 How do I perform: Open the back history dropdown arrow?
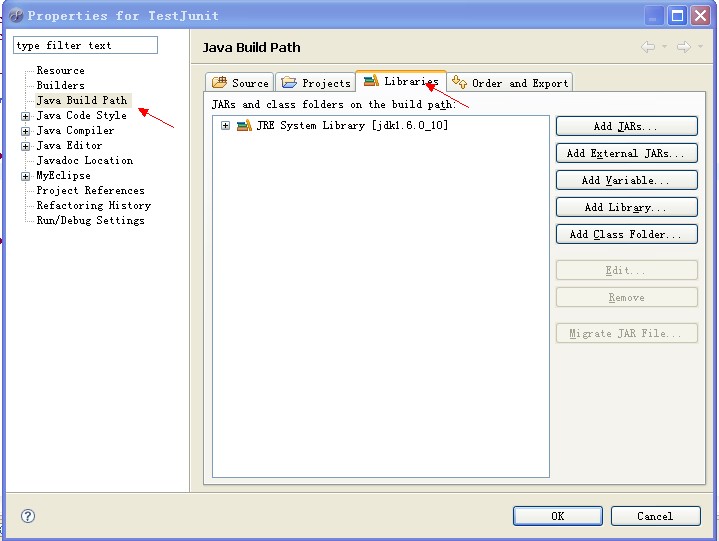664,46
